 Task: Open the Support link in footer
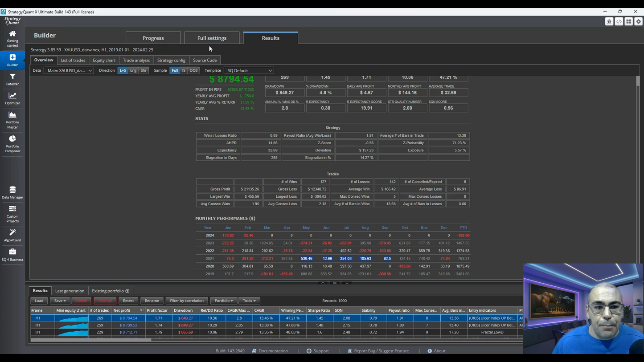[x=321, y=351]
